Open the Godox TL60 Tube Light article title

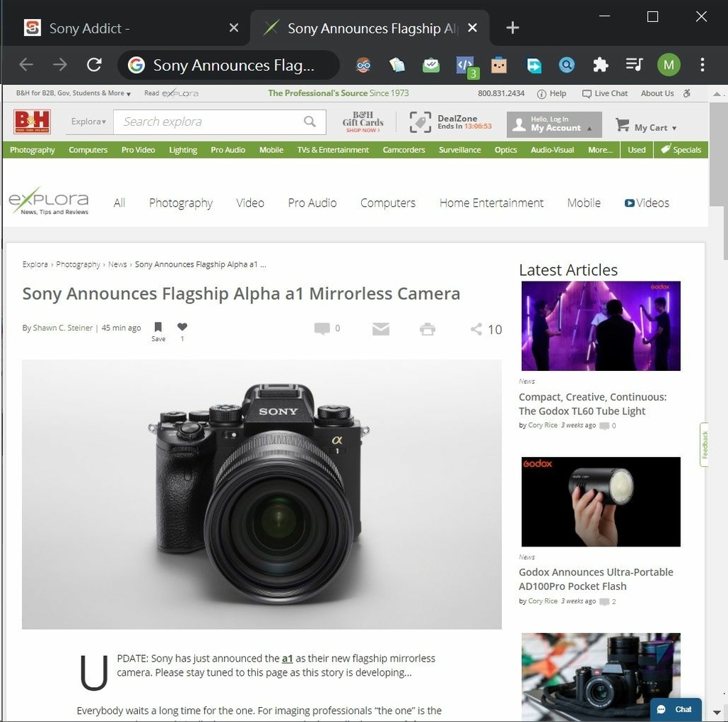[592, 404]
